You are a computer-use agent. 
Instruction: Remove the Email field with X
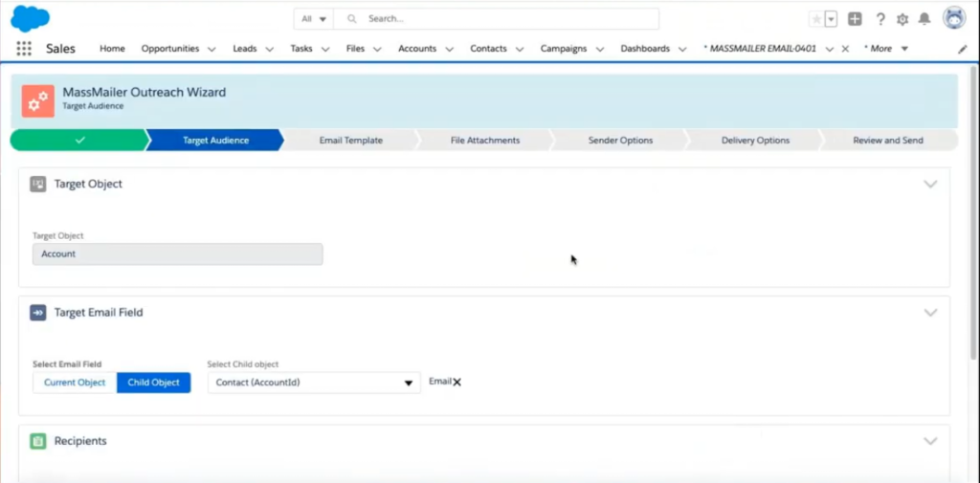coord(457,383)
